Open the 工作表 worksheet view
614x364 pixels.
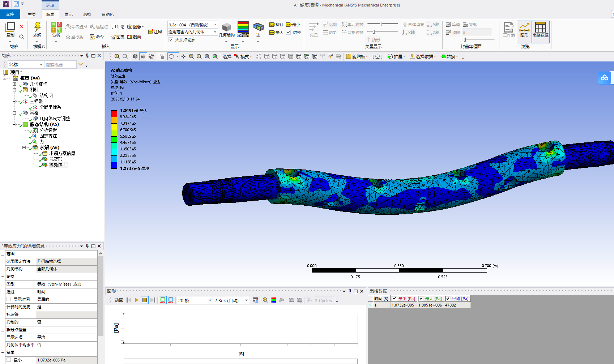509,30
